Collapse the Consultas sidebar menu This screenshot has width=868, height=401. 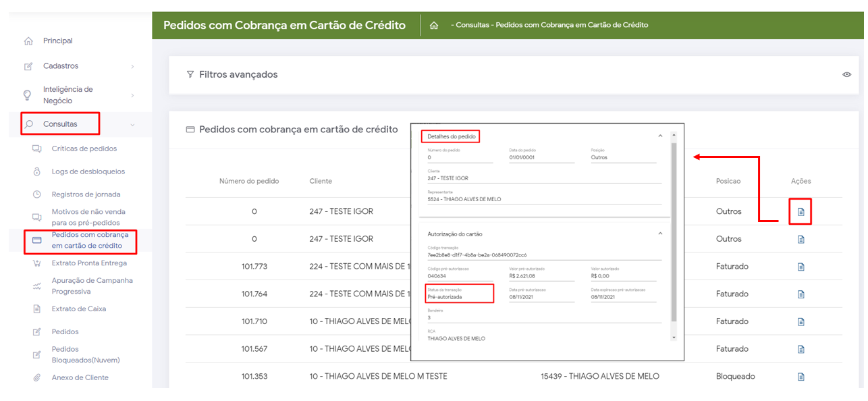[132, 124]
